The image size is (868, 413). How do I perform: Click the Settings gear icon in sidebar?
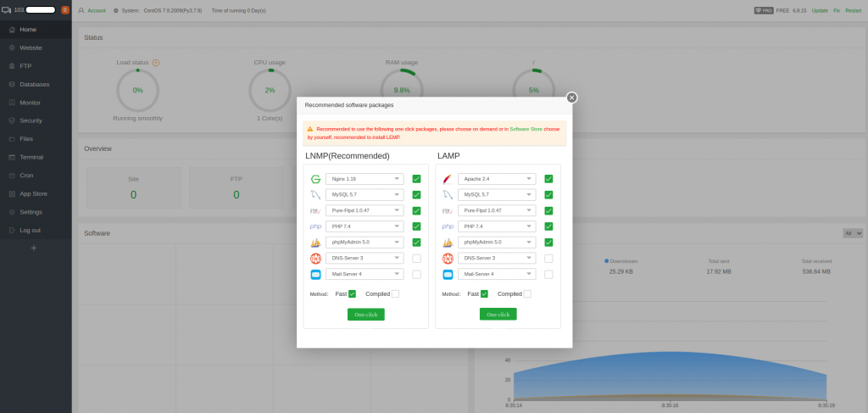click(12, 212)
